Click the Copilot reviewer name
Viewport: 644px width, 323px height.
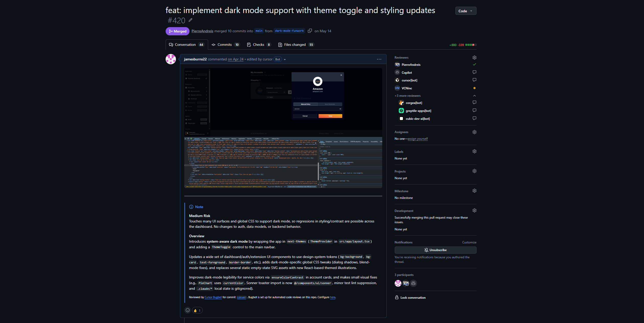(x=407, y=73)
